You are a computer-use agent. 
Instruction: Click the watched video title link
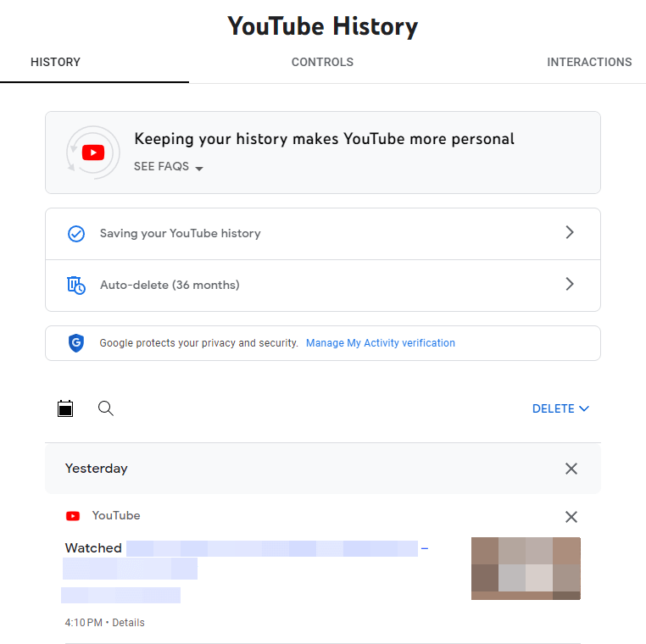tap(271, 548)
